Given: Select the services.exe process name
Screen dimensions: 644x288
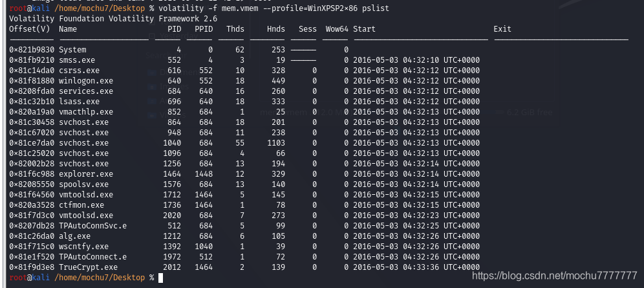Looking at the screenshot, I should (86, 91).
